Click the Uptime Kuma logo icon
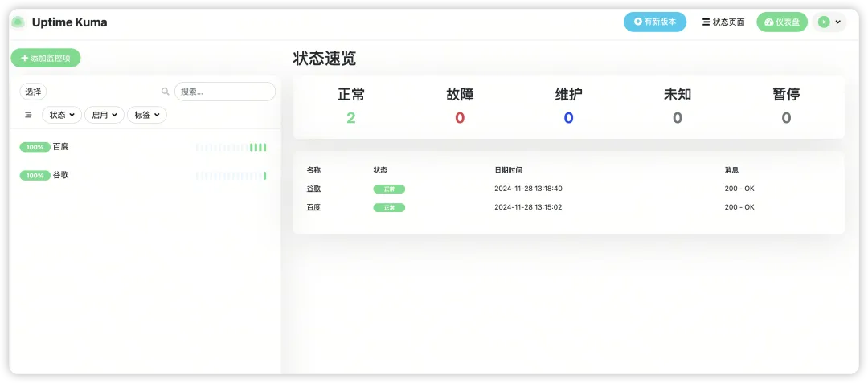The height and width of the screenshot is (383, 868). 18,22
